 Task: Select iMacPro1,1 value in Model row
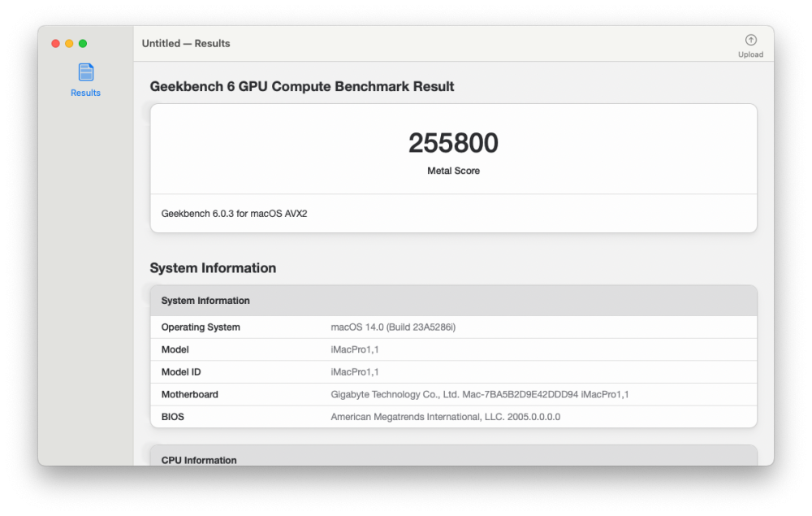coord(355,349)
